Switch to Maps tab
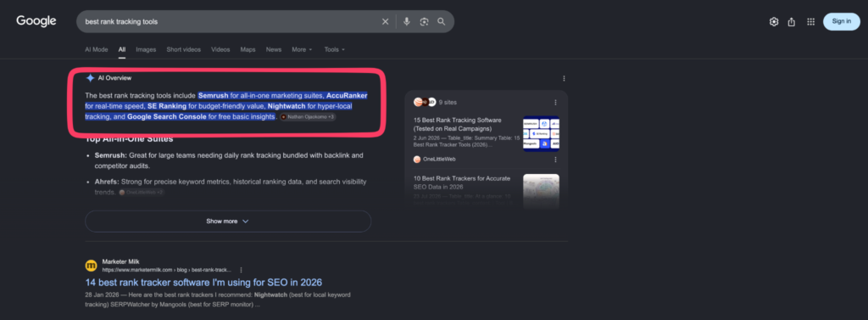Viewport: 868px width, 320px height. pyautogui.click(x=248, y=49)
